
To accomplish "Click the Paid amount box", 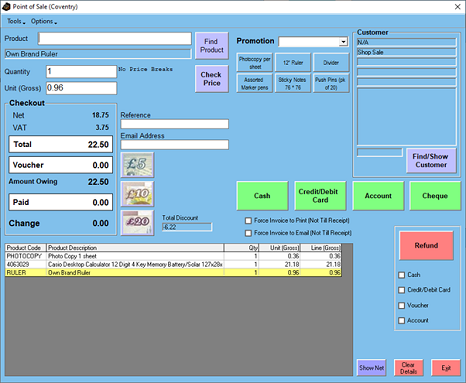I will tap(61, 202).
